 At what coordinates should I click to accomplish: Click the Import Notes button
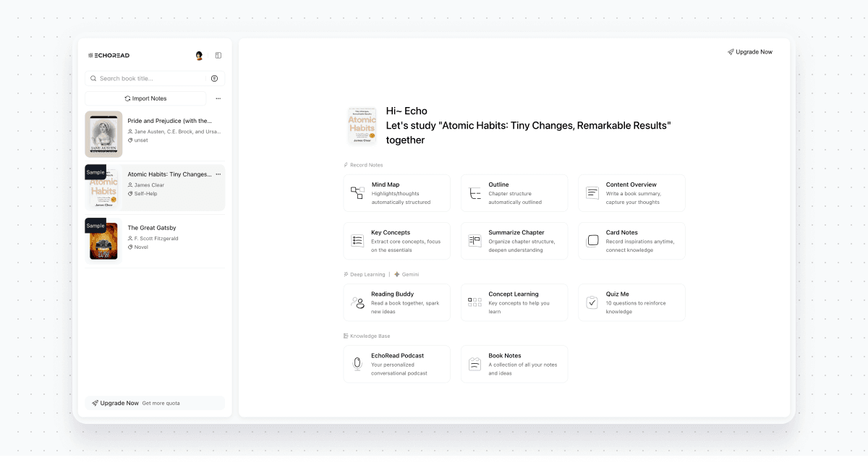point(145,98)
